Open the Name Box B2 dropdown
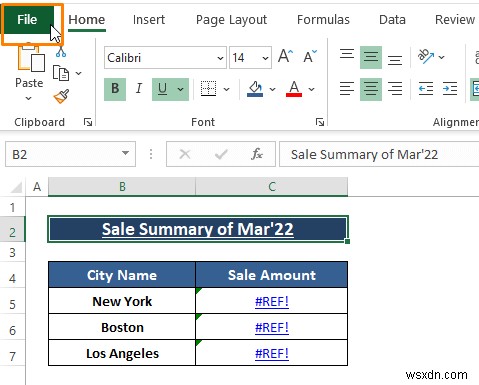 (x=125, y=154)
